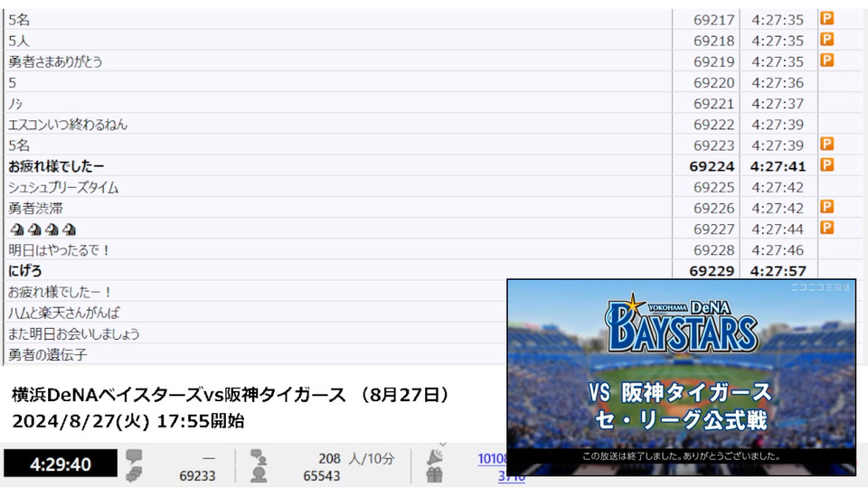Click the premium P icon on row 69227
The height and width of the screenshot is (488, 868).
826,228
